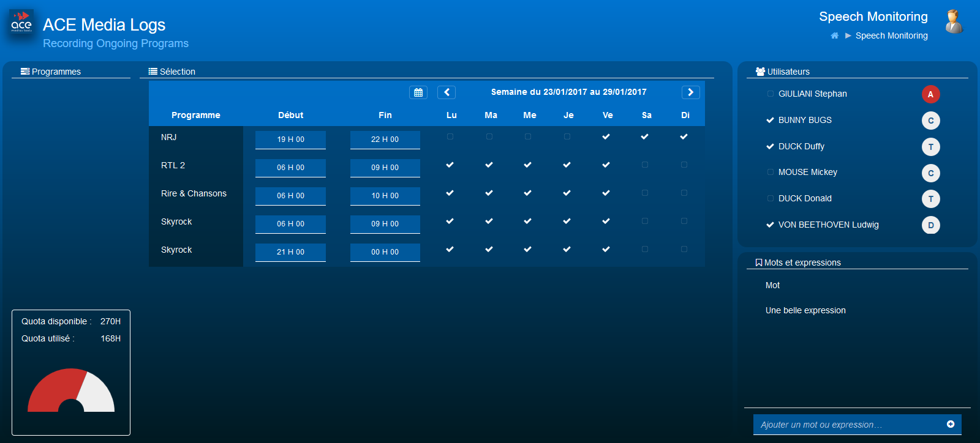
Task: Click the Programmes panel list icon
Action: (25, 72)
